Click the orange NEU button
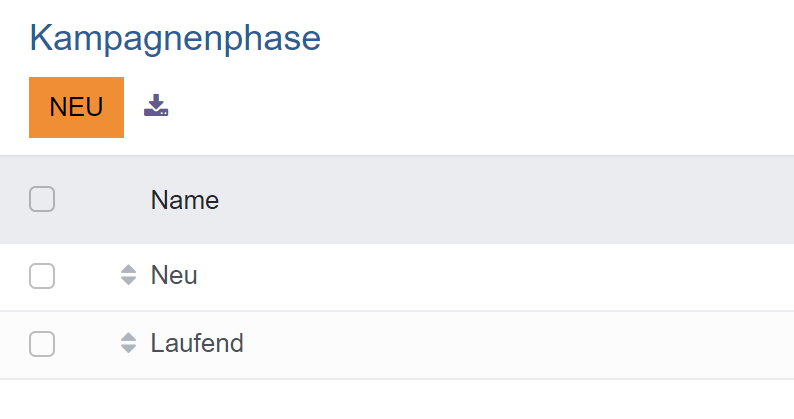Image resolution: width=794 pixels, height=419 pixels. [76, 107]
